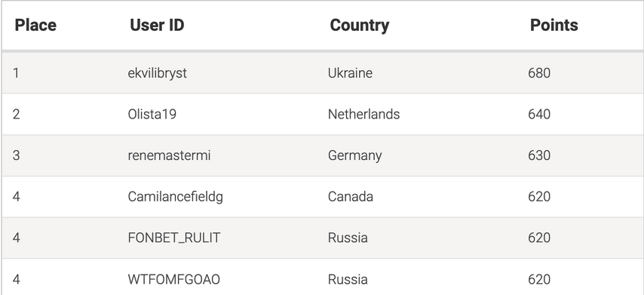This screenshot has height=295, width=644.
Task: Click the 680 points value
Action: pyautogui.click(x=539, y=73)
